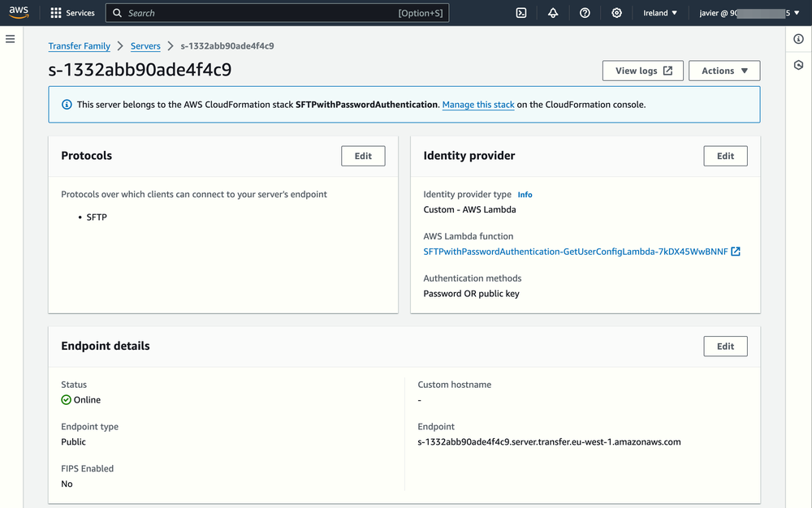Screen dimensions: 812x508
Task: Edit the Protocols section
Action: pos(363,155)
